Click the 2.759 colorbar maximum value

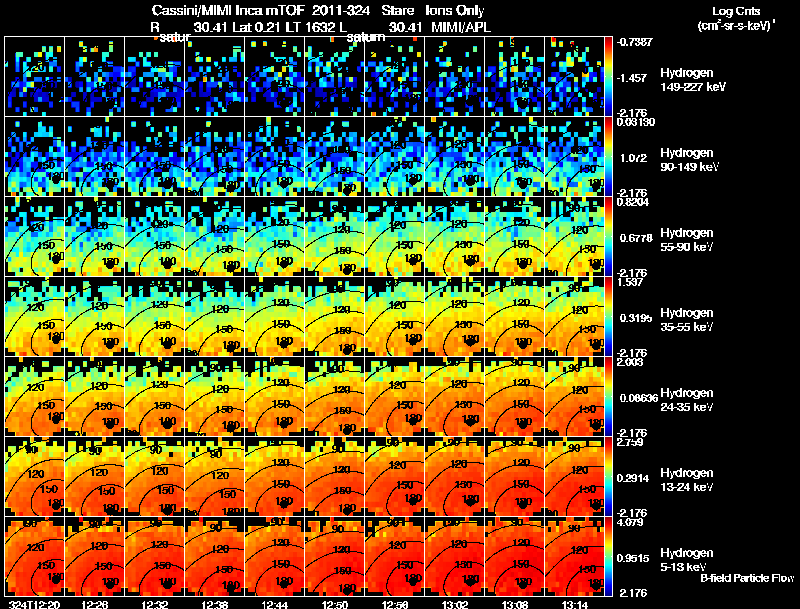630,442
